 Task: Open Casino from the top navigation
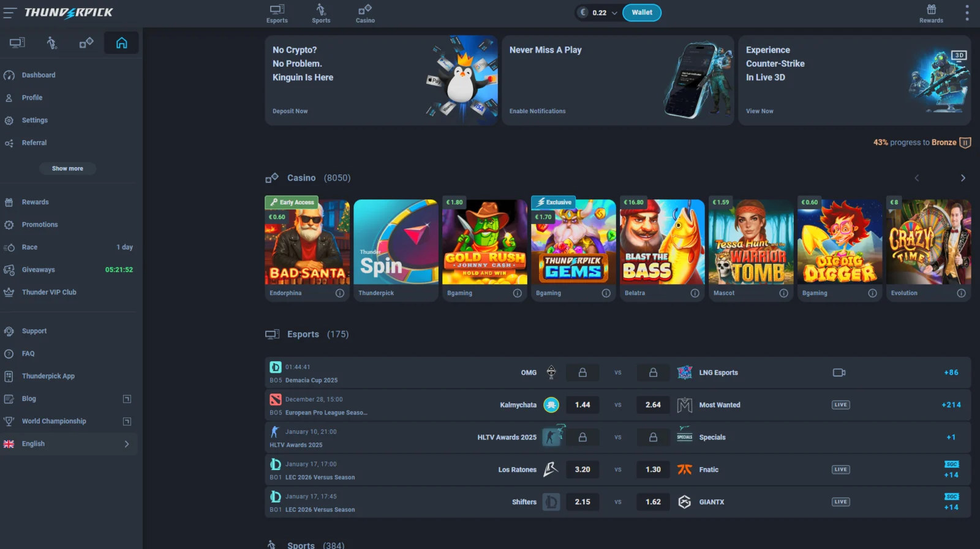pos(365,13)
